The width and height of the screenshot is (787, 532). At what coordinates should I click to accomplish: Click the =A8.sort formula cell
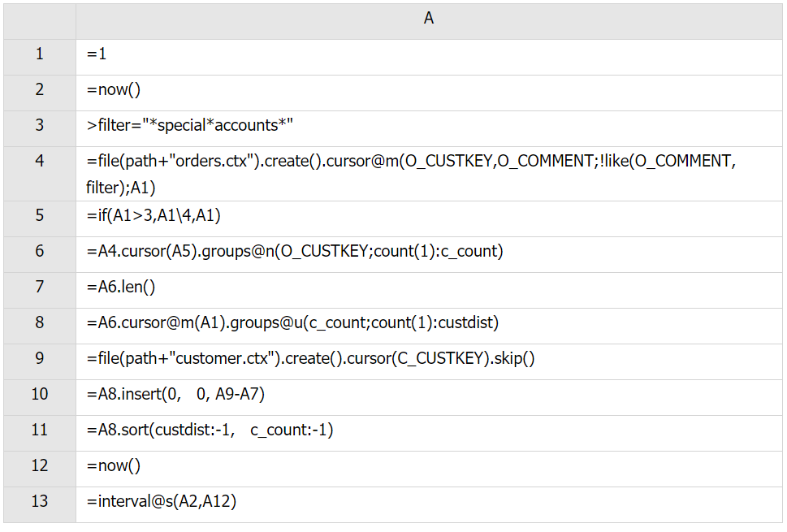[429, 430]
